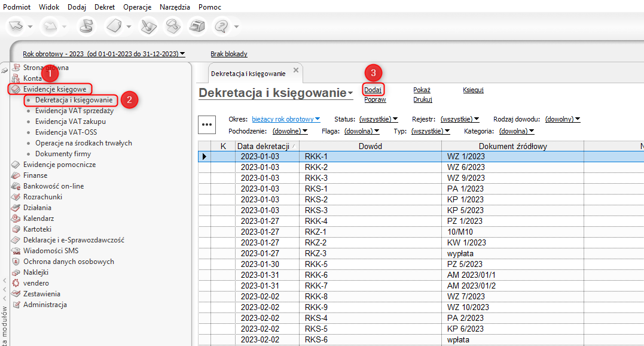This screenshot has height=346, width=644.
Task: Click the Dodaj link
Action: (373, 90)
